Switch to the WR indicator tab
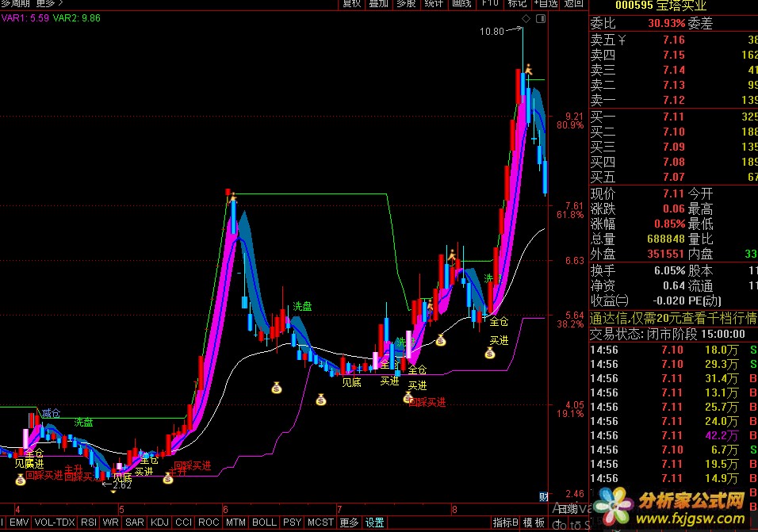The image size is (758, 532). 111,522
